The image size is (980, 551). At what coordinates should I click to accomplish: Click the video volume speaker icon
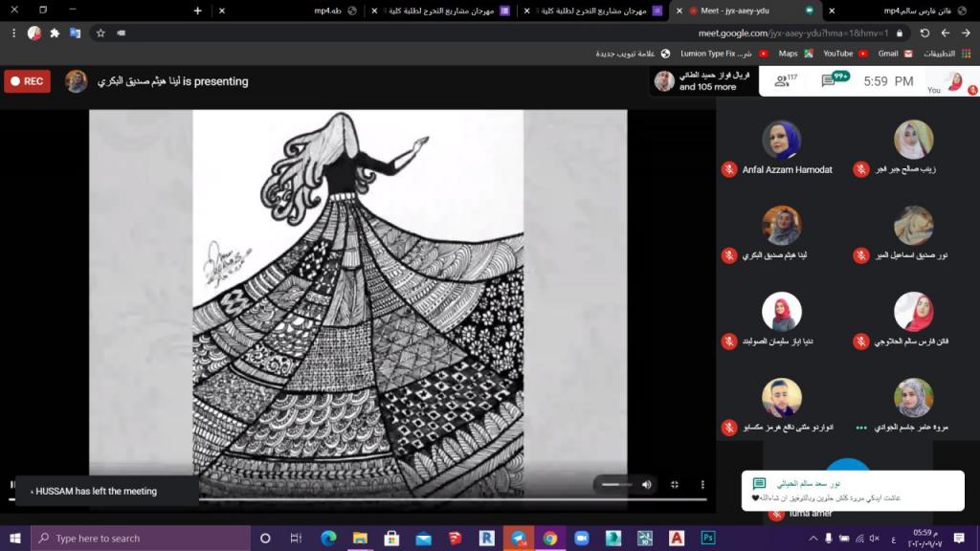(647, 485)
